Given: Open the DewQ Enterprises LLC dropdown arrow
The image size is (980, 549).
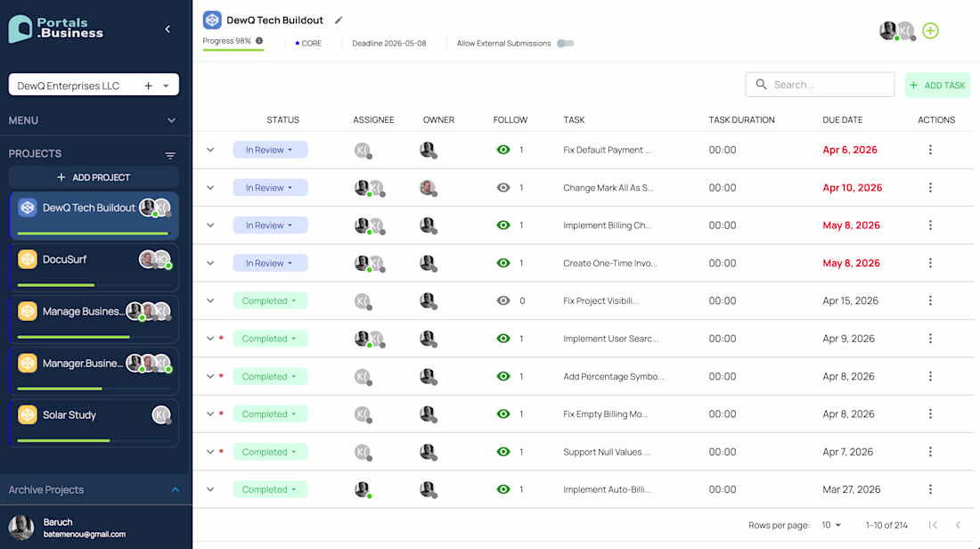Looking at the screenshot, I should (167, 86).
